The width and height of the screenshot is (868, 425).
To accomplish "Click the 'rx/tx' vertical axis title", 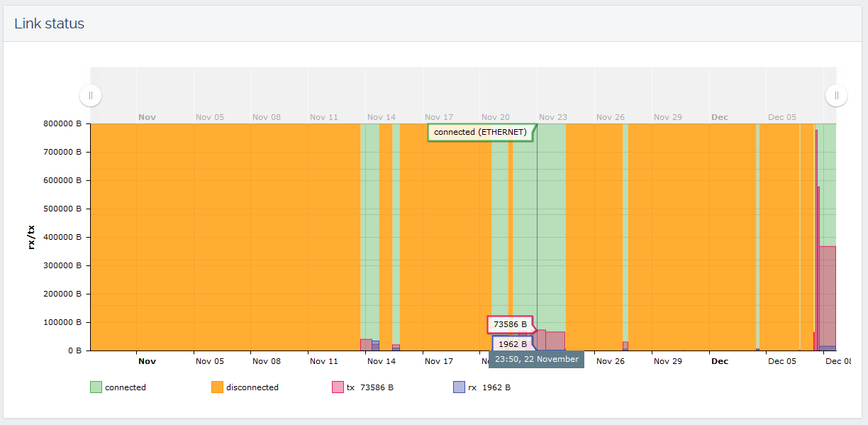I will pos(31,236).
